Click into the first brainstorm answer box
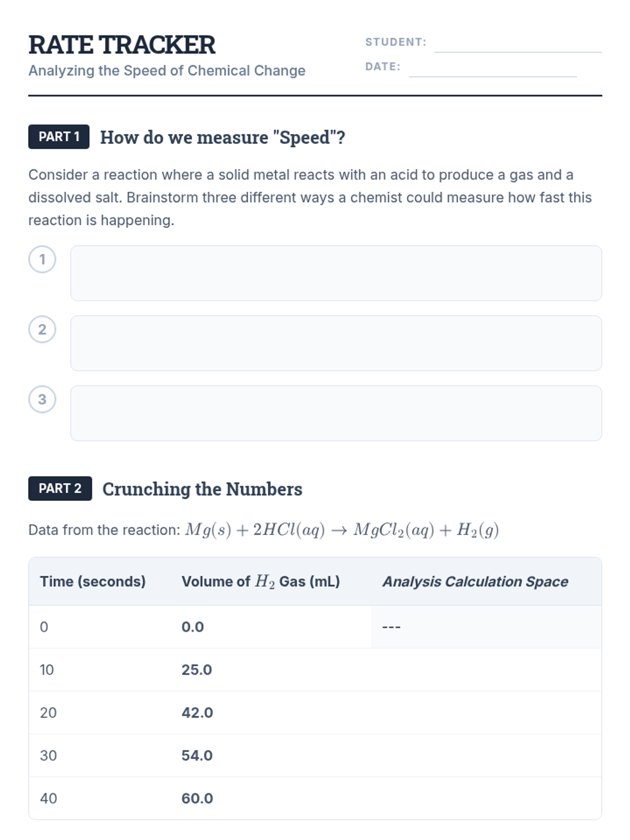 [x=336, y=273]
